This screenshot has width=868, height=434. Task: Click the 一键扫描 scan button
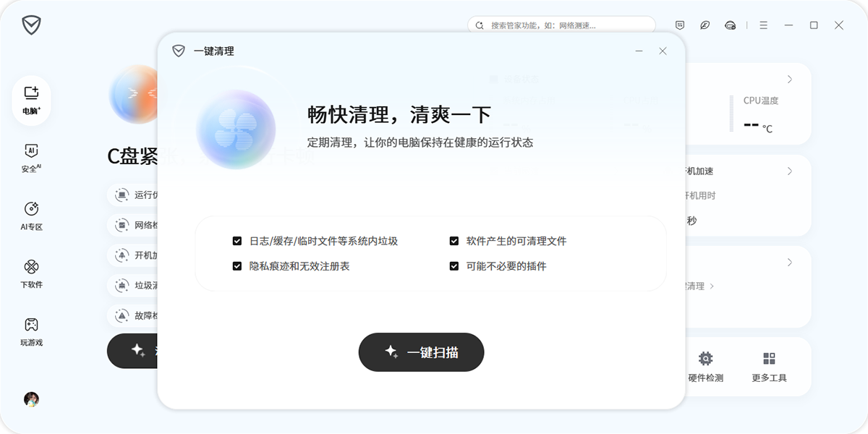pos(421,352)
